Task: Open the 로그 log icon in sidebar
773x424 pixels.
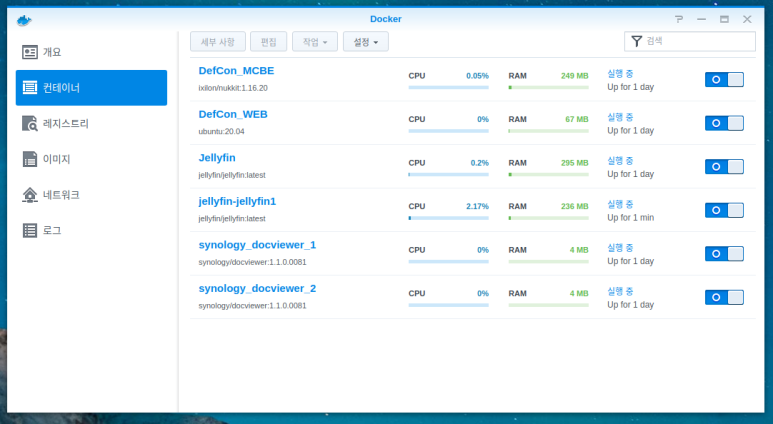Action: pyautogui.click(x=30, y=230)
